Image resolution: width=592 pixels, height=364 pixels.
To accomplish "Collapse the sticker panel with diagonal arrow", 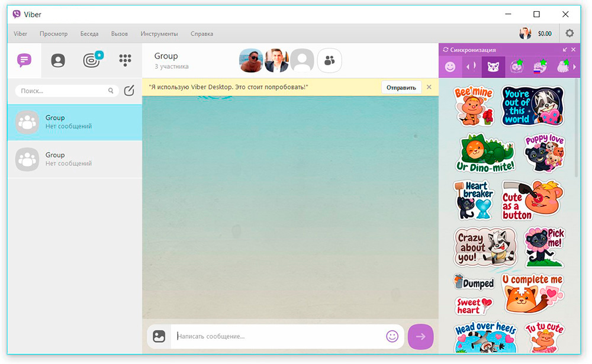I will coord(565,50).
